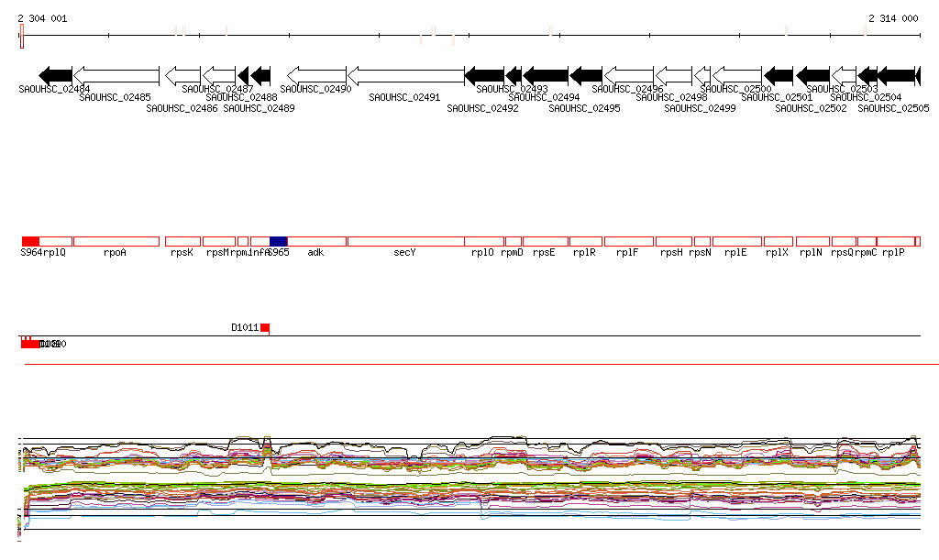Select the red position marker at ruler start
The width and height of the screenshot is (939, 560).
click(x=22, y=36)
